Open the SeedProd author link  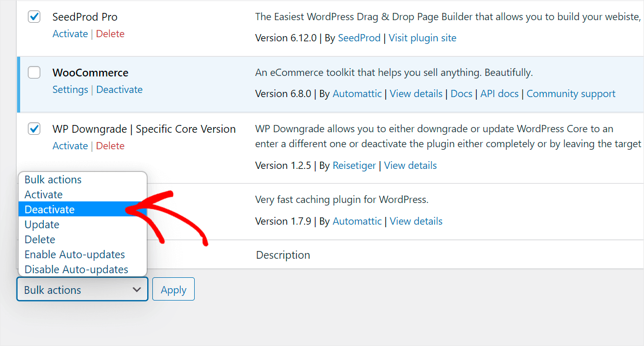pyautogui.click(x=359, y=38)
